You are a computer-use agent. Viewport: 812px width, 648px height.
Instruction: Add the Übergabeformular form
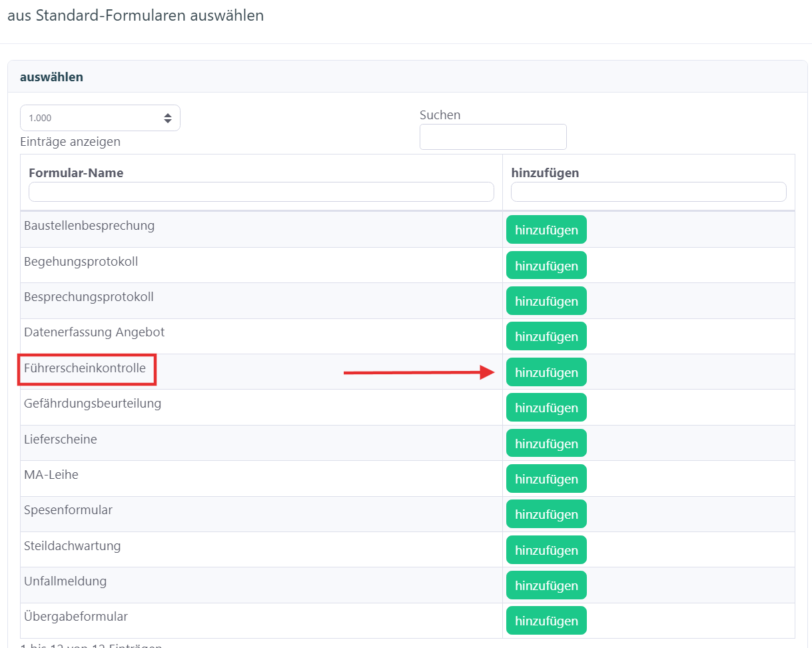pos(546,621)
